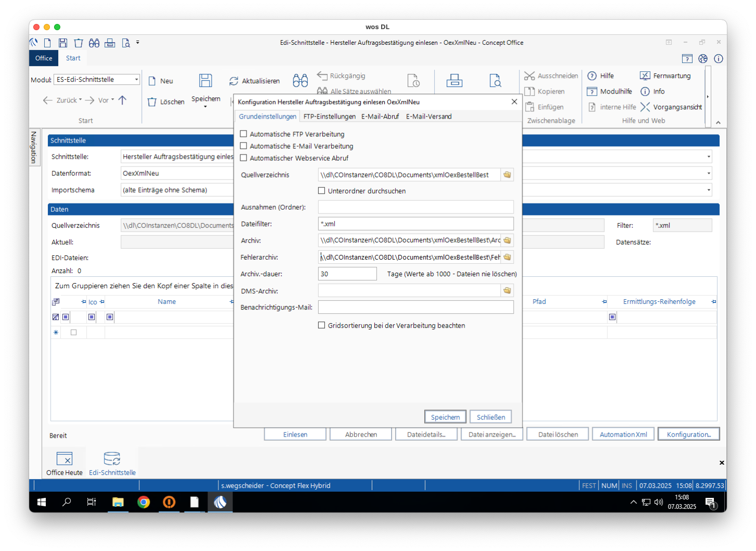This screenshot has width=756, height=551.
Task: Click the ribbon right scroll arrow
Action: 708,97
